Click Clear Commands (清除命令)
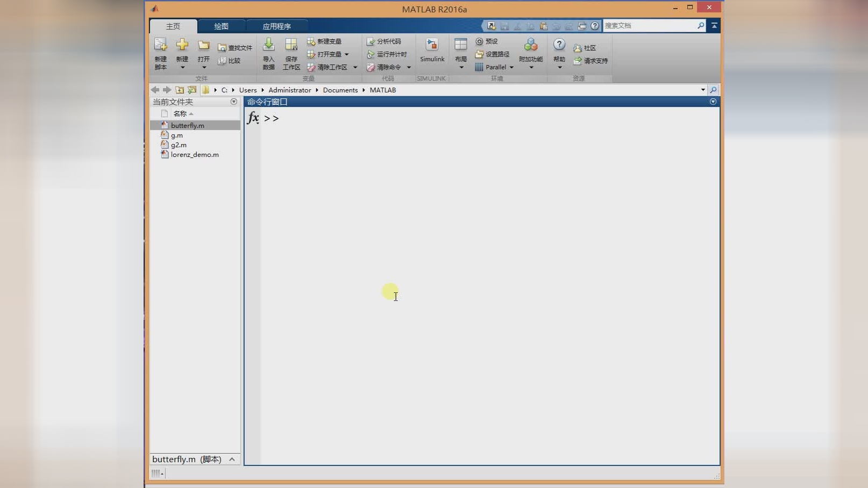Screen dimensions: 868x488 click(384, 67)
